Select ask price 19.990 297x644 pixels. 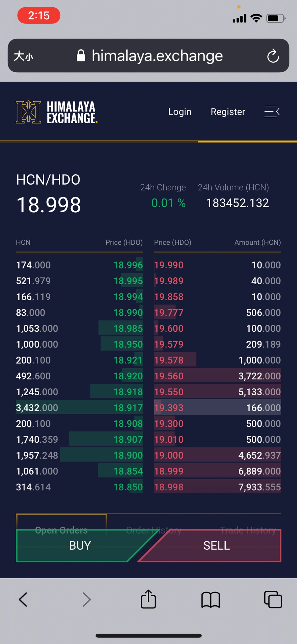click(169, 265)
